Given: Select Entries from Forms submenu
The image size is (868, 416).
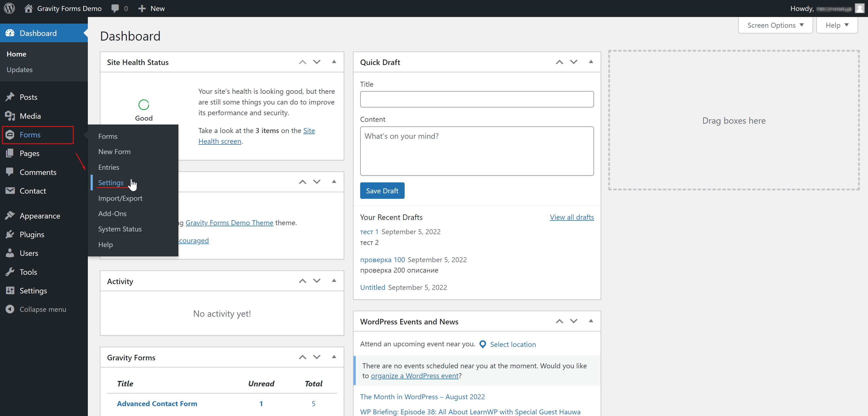Looking at the screenshot, I should pyautogui.click(x=108, y=166).
